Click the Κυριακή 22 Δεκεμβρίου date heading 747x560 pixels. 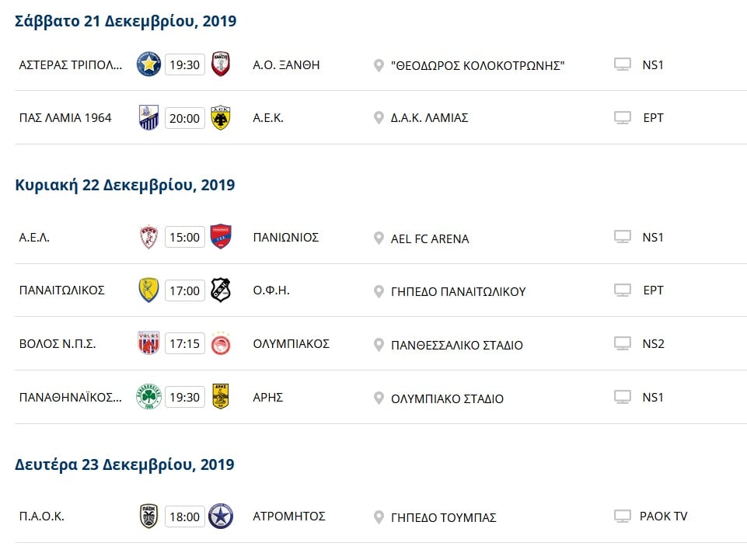click(x=125, y=185)
